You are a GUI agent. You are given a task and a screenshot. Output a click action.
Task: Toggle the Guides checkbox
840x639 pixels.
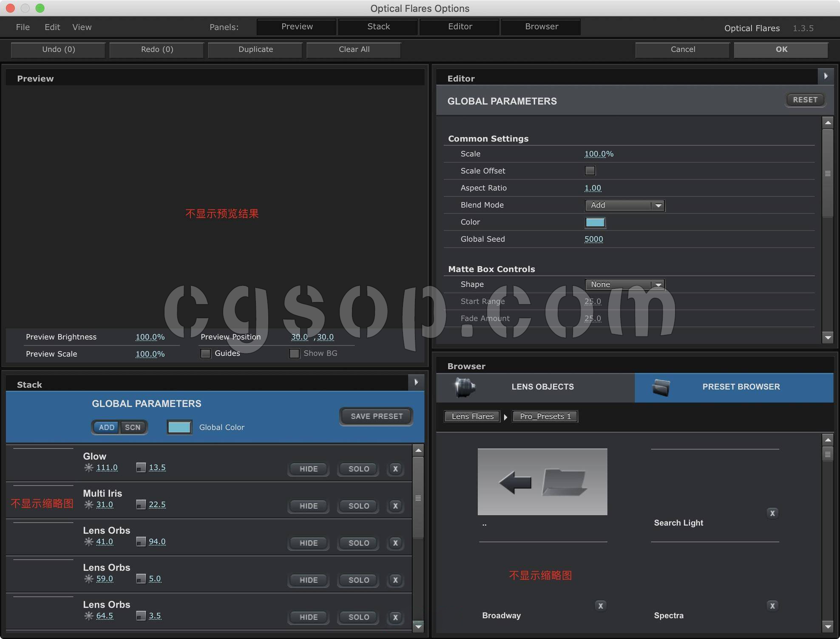[x=206, y=354]
